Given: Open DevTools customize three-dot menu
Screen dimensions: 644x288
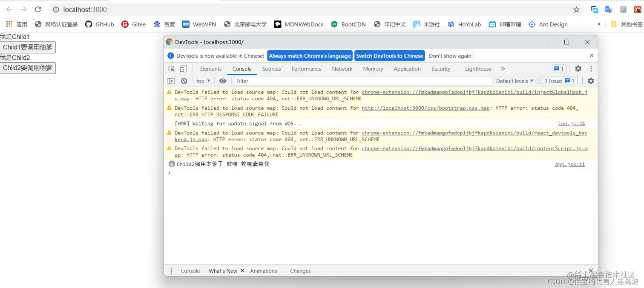Looking at the screenshot, I should pos(591,69).
